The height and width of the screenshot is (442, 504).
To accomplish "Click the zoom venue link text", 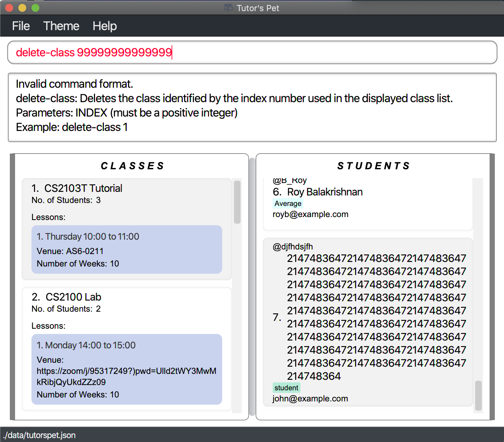I will (x=126, y=377).
